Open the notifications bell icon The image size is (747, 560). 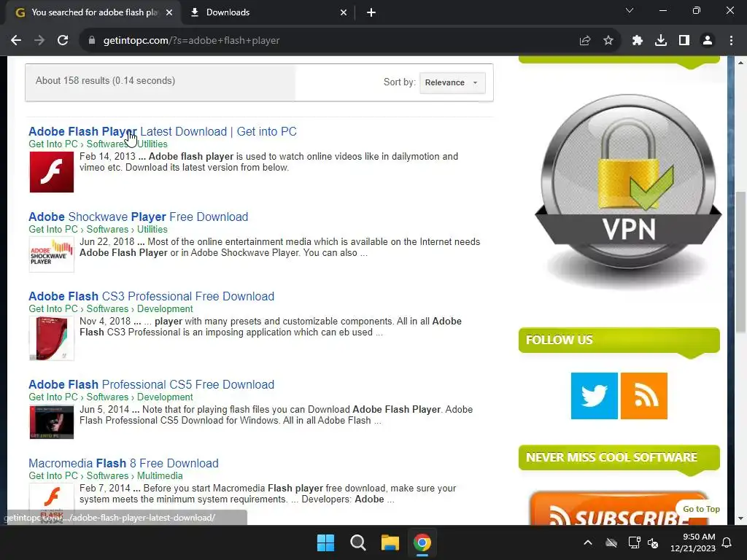click(x=727, y=542)
